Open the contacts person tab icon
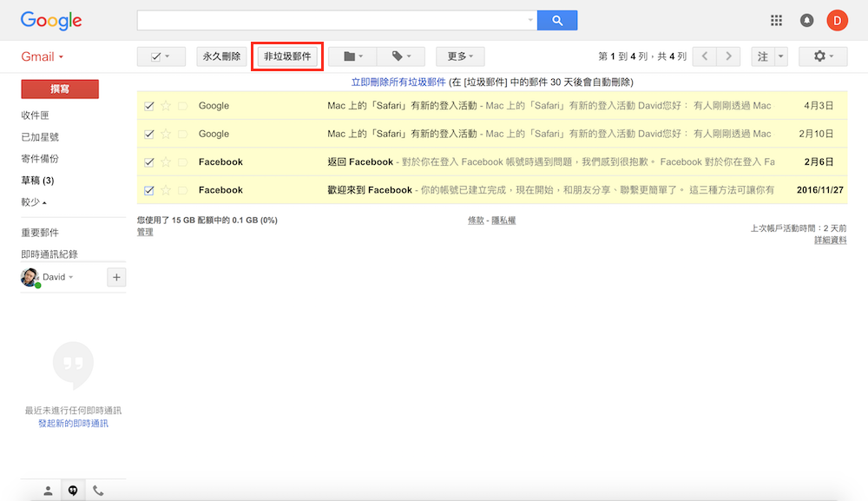 (48, 491)
